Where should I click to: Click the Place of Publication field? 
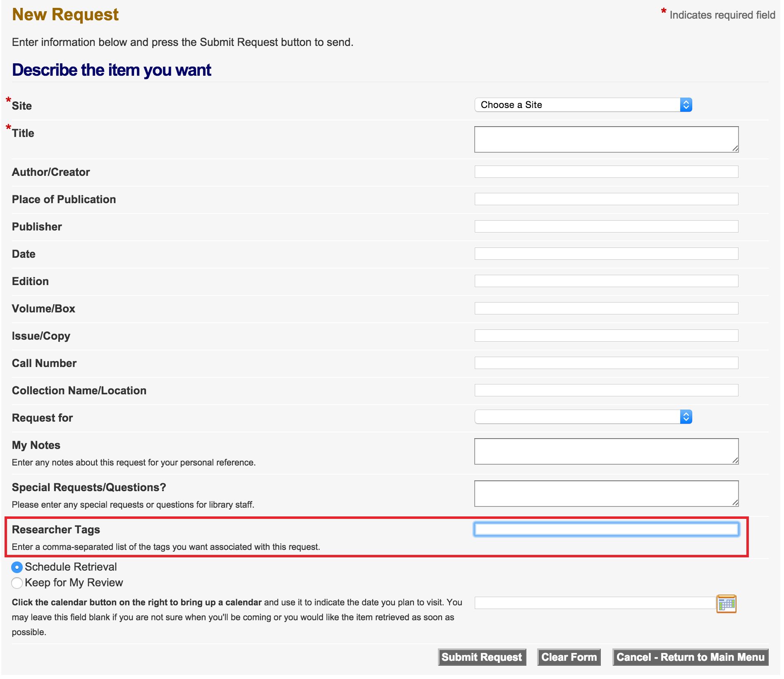[606, 199]
